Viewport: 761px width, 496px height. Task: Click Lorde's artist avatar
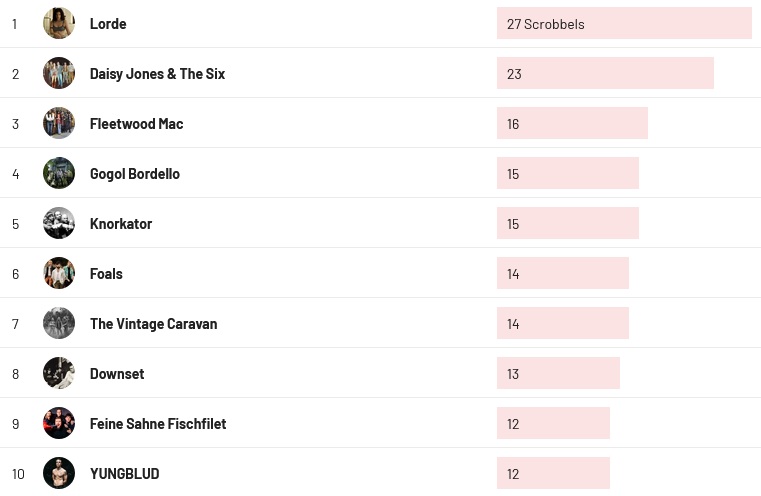[59, 23]
